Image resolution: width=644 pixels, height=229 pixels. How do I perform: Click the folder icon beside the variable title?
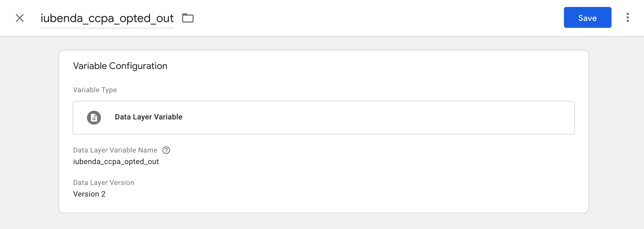(x=188, y=18)
